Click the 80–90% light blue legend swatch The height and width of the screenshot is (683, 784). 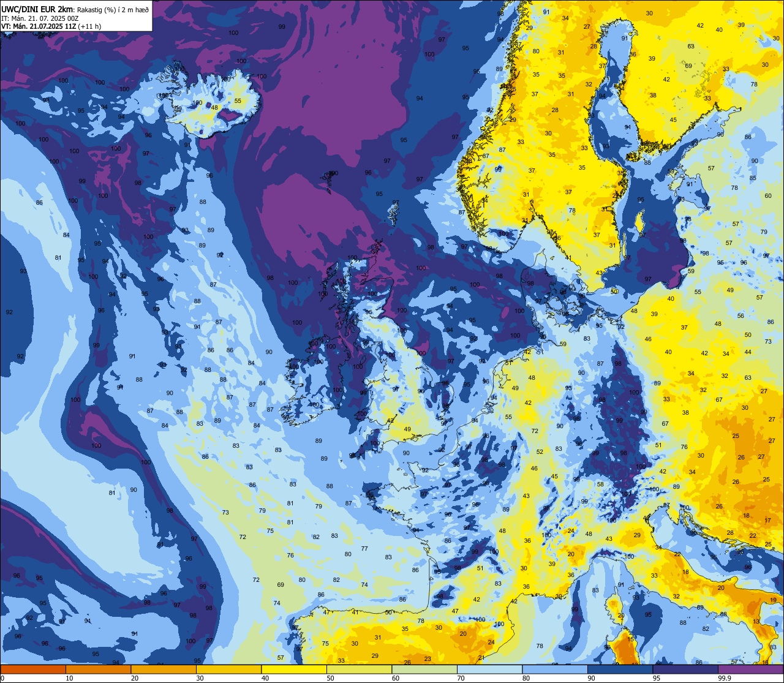555,669
